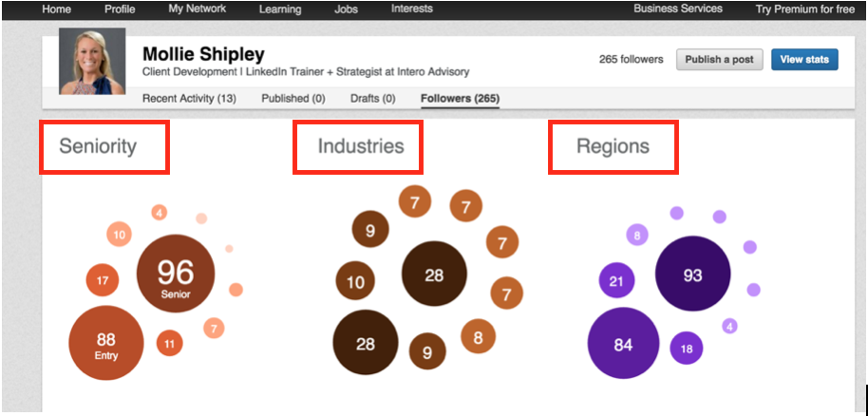Select the purple 84 regions bubble
Viewport: 868px width, 416px height.
623,344
